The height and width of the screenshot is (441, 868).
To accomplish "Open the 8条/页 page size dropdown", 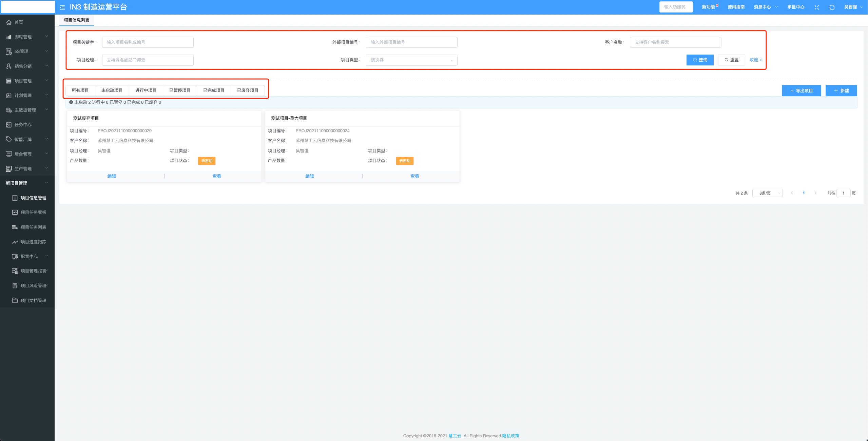I will point(767,193).
